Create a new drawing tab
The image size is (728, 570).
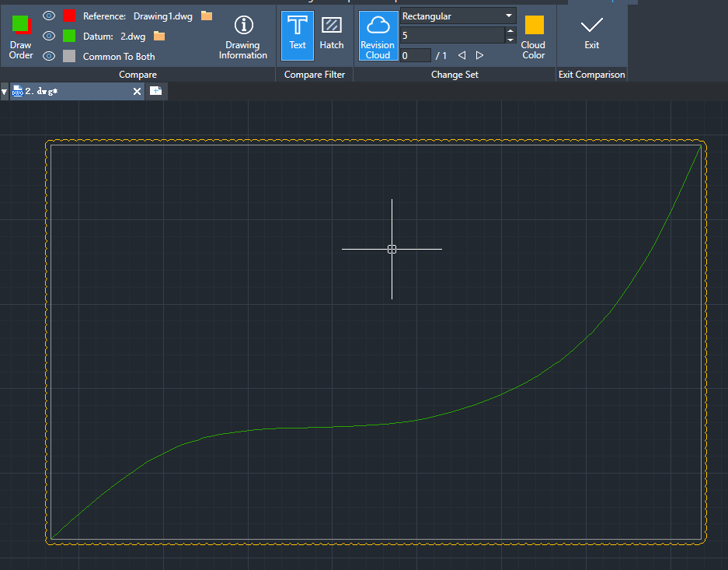tap(156, 91)
